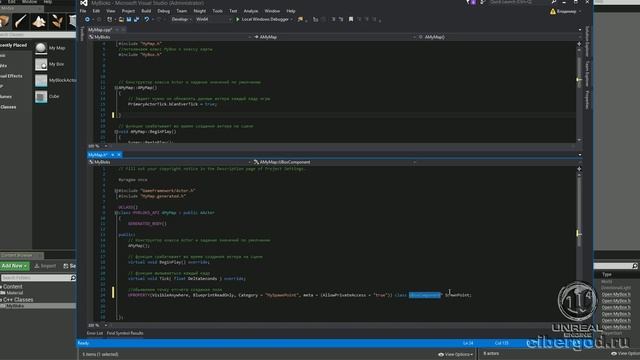Select the Paint mode icon in Unreal
The width and height of the screenshot is (640, 360).
click(20, 21)
